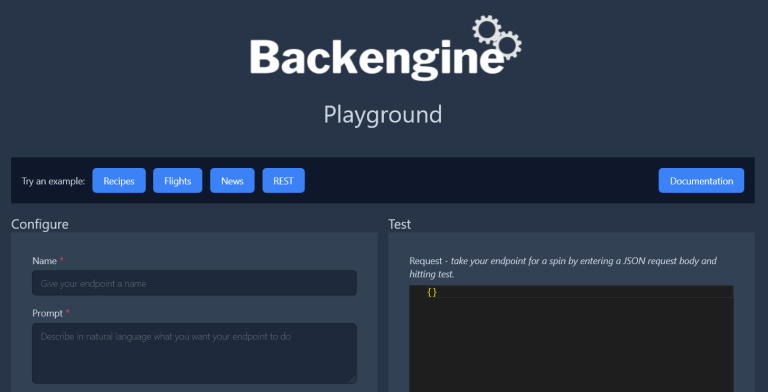The width and height of the screenshot is (768, 392).
Task: Load the Flights example
Action: [177, 181]
